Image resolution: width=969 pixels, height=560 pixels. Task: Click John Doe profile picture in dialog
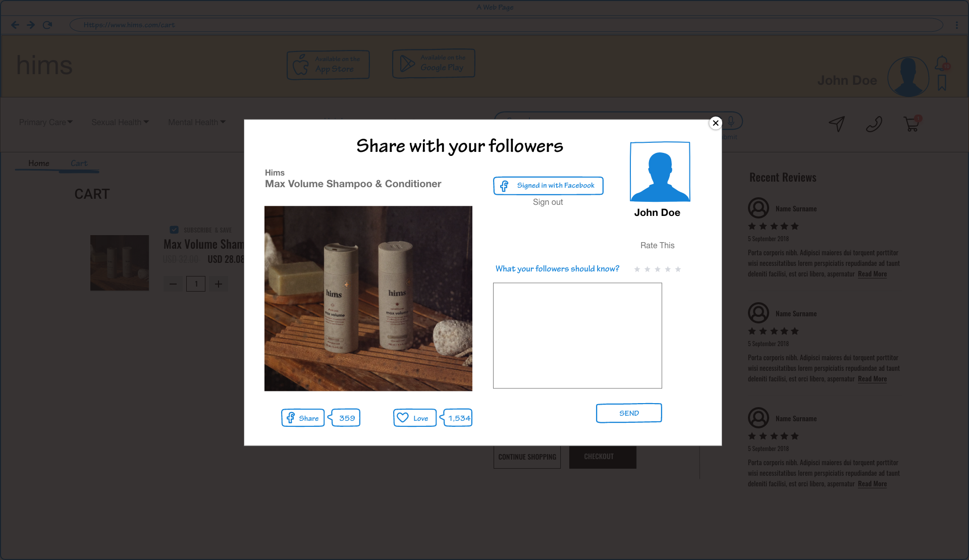pyautogui.click(x=660, y=172)
